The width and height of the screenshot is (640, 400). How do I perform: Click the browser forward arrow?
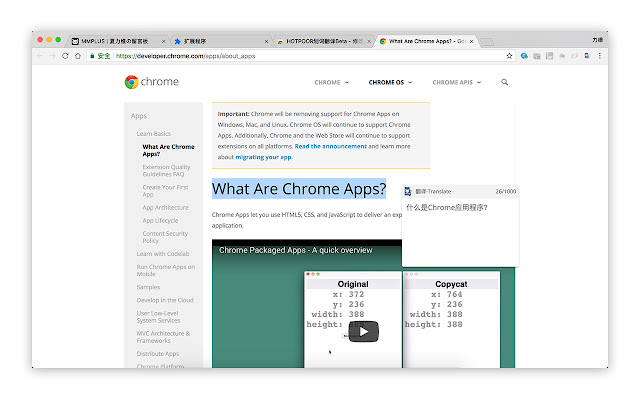point(52,56)
